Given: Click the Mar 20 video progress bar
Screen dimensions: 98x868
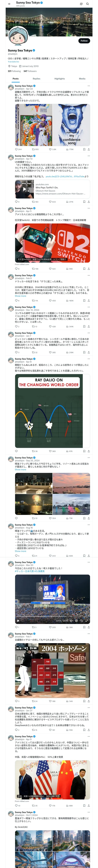Looking at the screenshot, I should (x=52, y=617).
